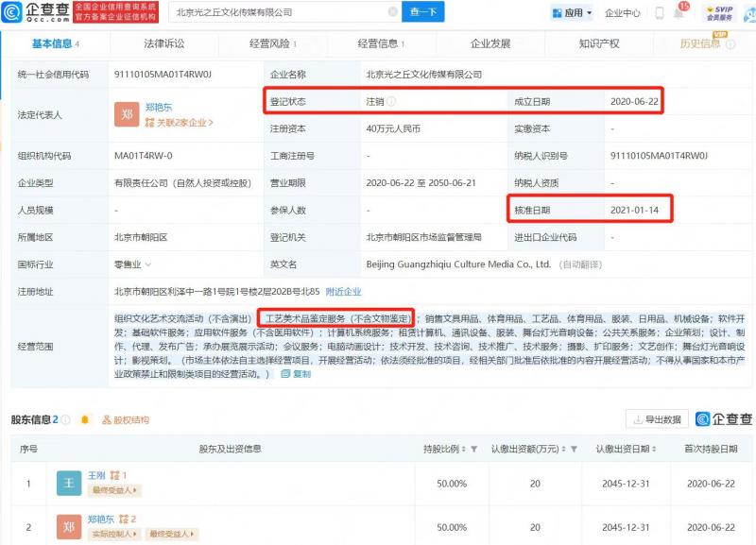Open shareholder 郑艳东 link in row 2
Screen dimensions: 756x545
point(101,519)
